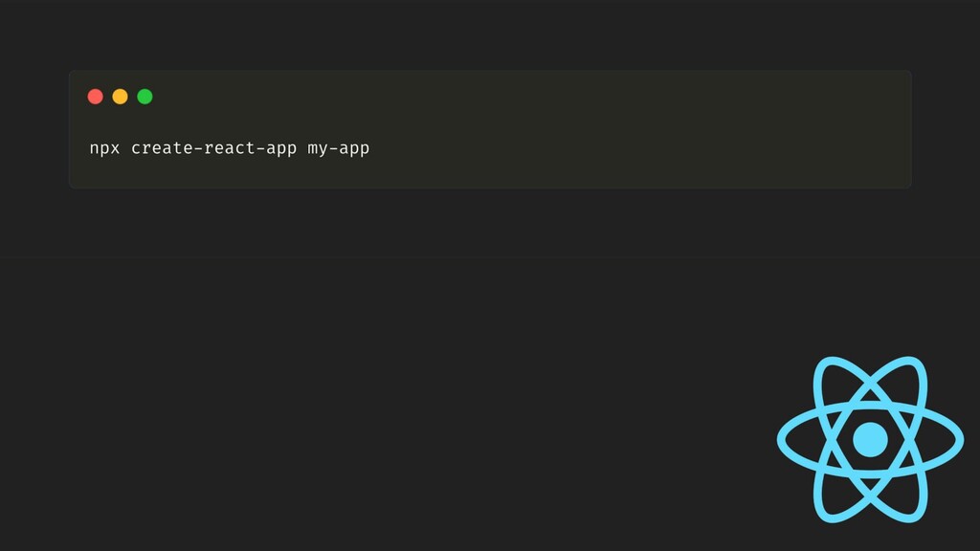Click the red close dot
Screen dimensions: 980x551
(x=96, y=97)
